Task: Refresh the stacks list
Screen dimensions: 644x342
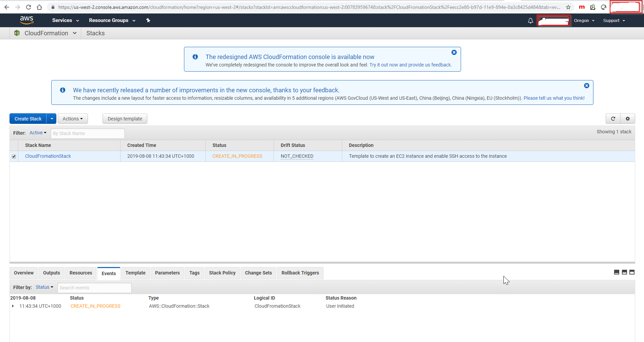Action: tap(613, 119)
